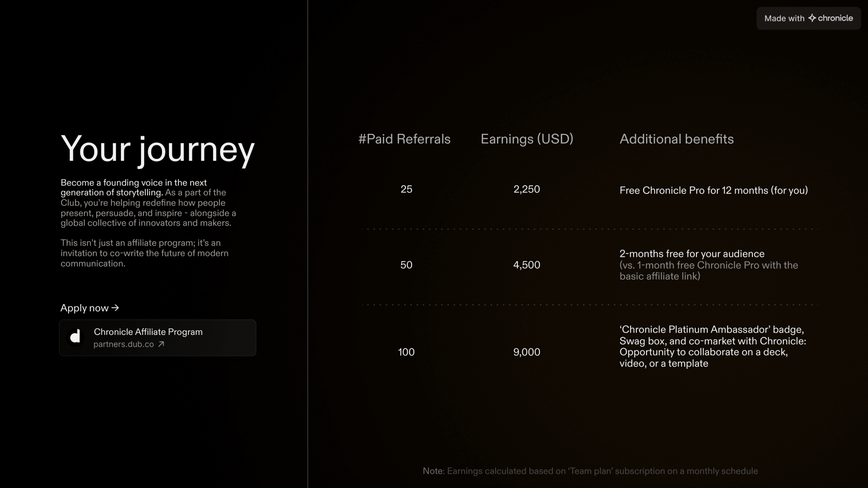
Task: Select the 2,250 earnings value
Action: click(527, 189)
